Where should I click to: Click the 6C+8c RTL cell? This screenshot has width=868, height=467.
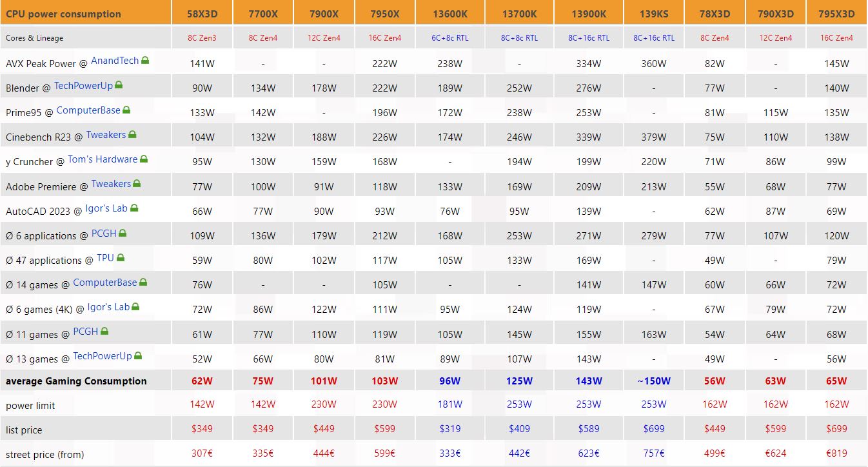pos(449,38)
